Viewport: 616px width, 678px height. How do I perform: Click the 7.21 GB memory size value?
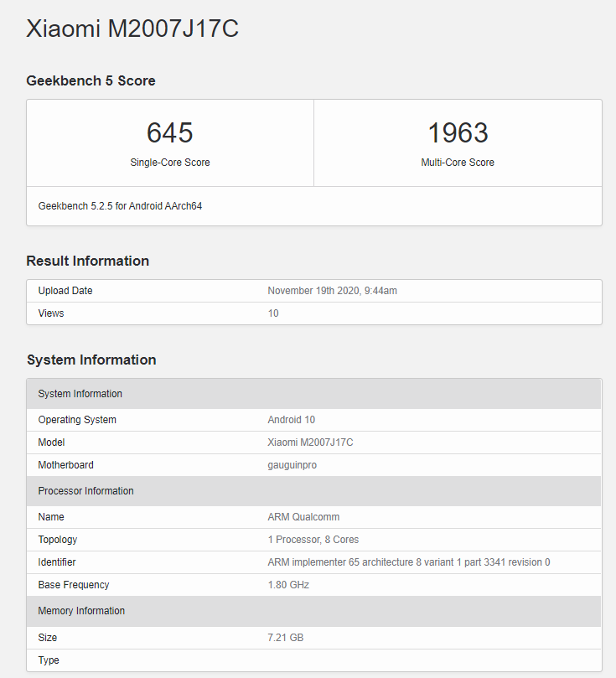285,638
